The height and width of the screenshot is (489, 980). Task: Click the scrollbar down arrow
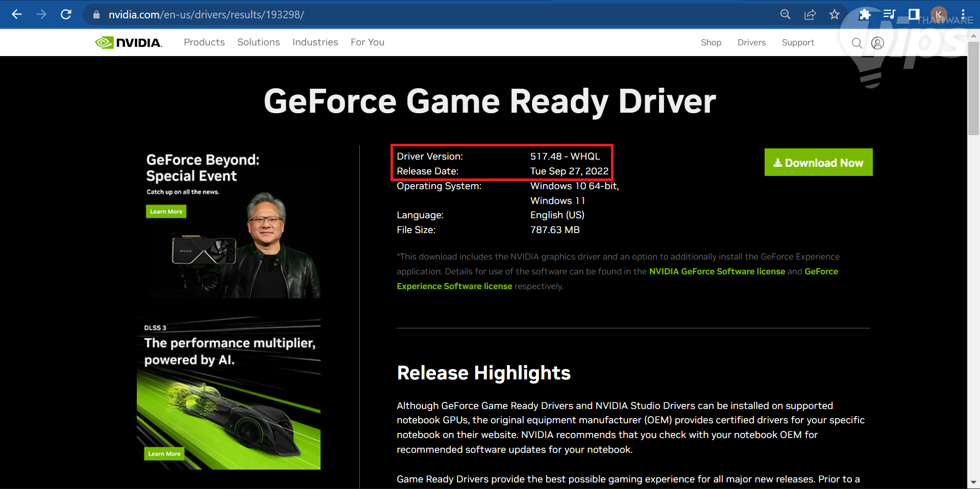[x=973, y=482]
